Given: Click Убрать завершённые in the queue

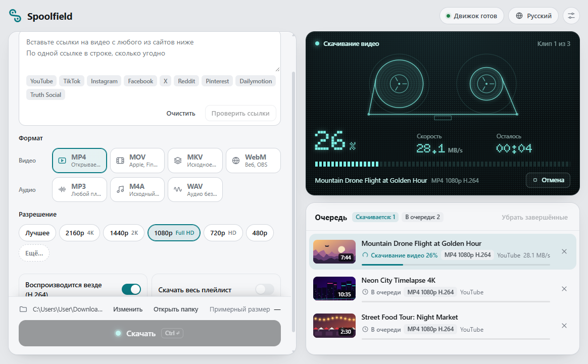Looking at the screenshot, I should [x=534, y=217].
